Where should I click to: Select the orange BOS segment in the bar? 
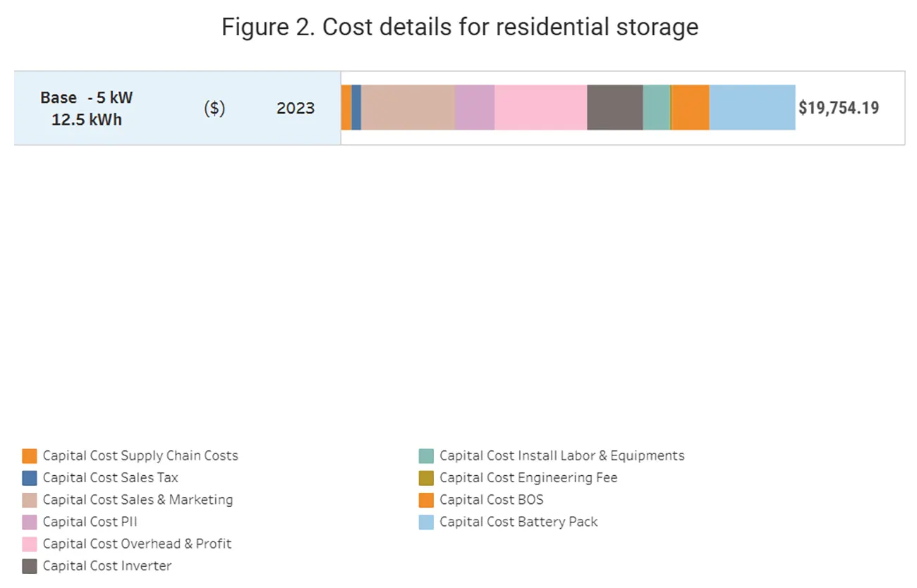click(x=689, y=107)
